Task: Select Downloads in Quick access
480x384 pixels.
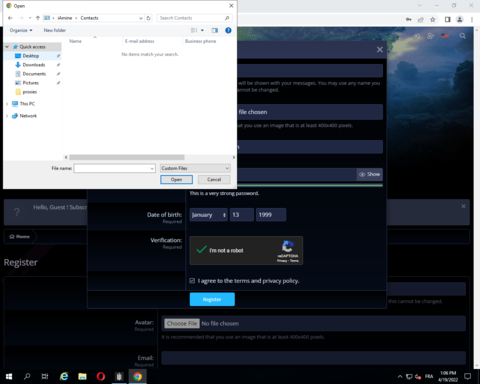Action: click(34, 65)
